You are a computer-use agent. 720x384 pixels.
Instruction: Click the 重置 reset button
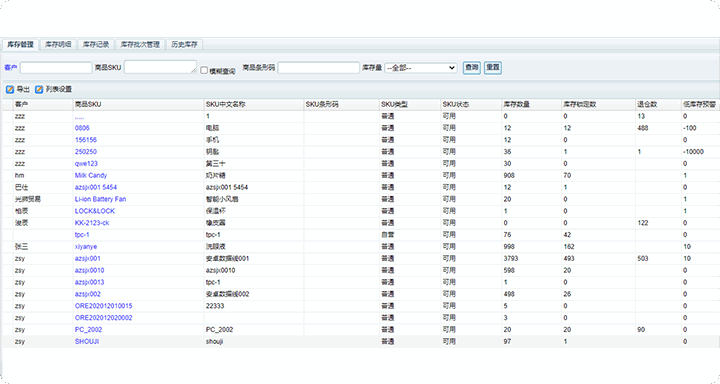[493, 68]
